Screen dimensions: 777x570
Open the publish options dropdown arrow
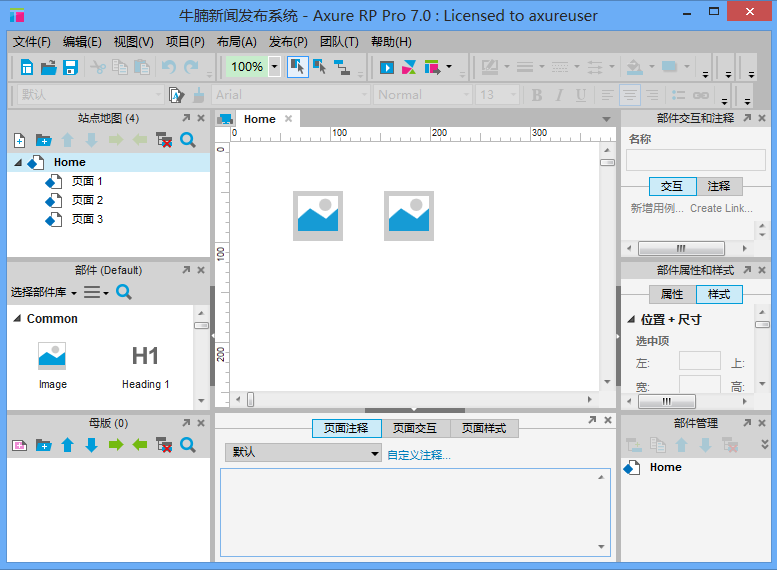[x=449, y=66]
